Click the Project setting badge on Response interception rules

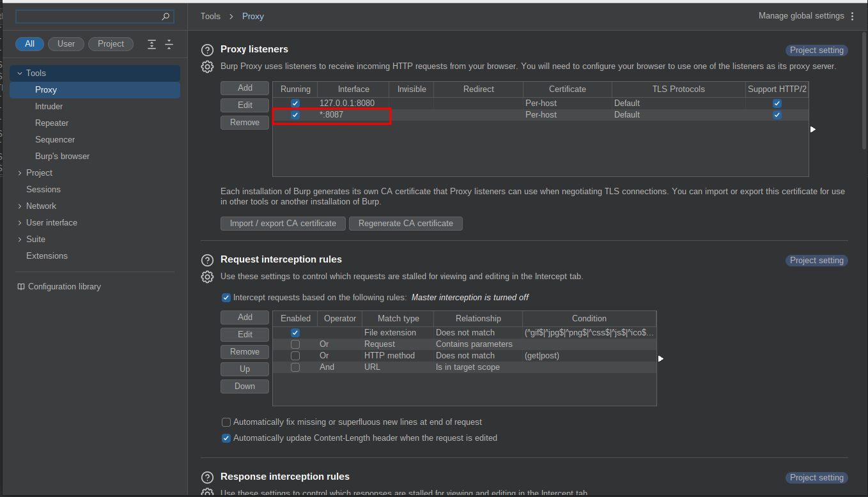[817, 478]
